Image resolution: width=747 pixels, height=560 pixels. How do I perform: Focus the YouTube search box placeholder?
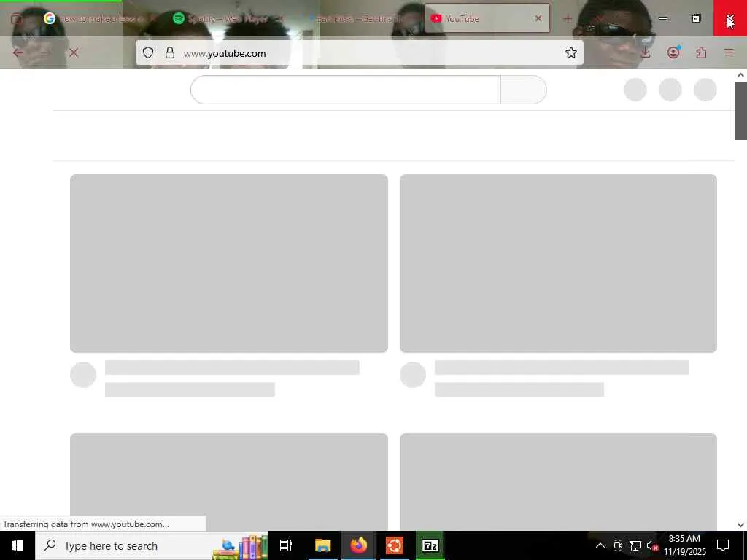[345, 90]
